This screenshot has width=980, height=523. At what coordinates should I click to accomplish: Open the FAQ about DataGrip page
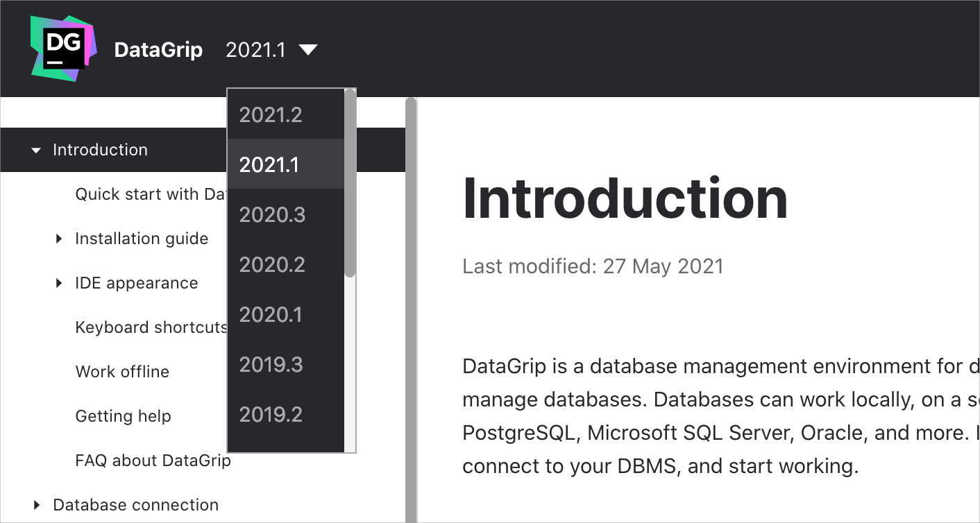(153, 460)
